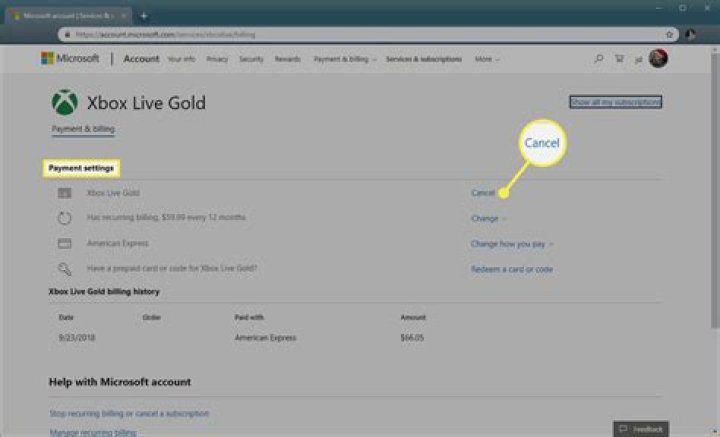Viewport: 720px width, 437px height.
Task: Click Redeem a card or code link
Action: click(x=511, y=269)
